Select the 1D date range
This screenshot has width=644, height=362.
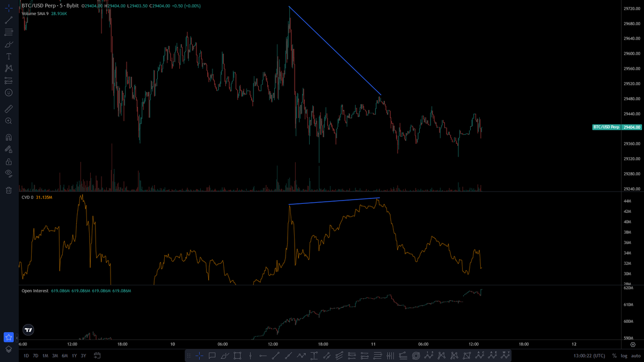(x=26, y=356)
